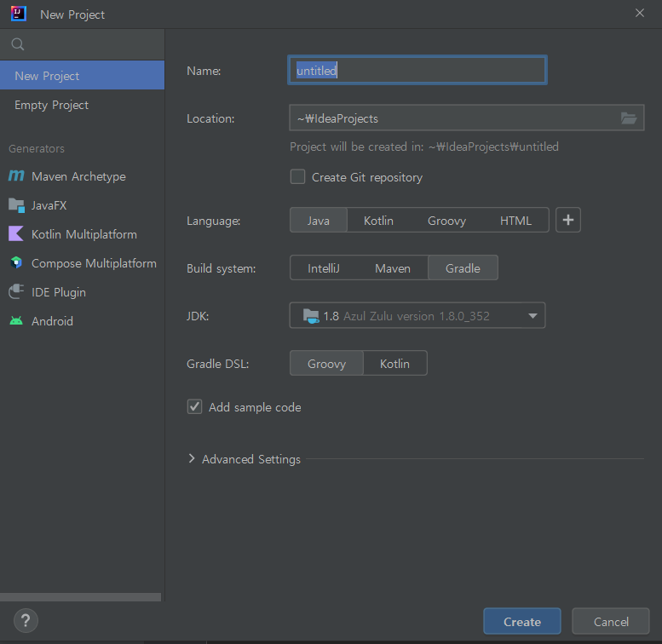Select HTML language option
662x644 pixels.
pos(515,221)
